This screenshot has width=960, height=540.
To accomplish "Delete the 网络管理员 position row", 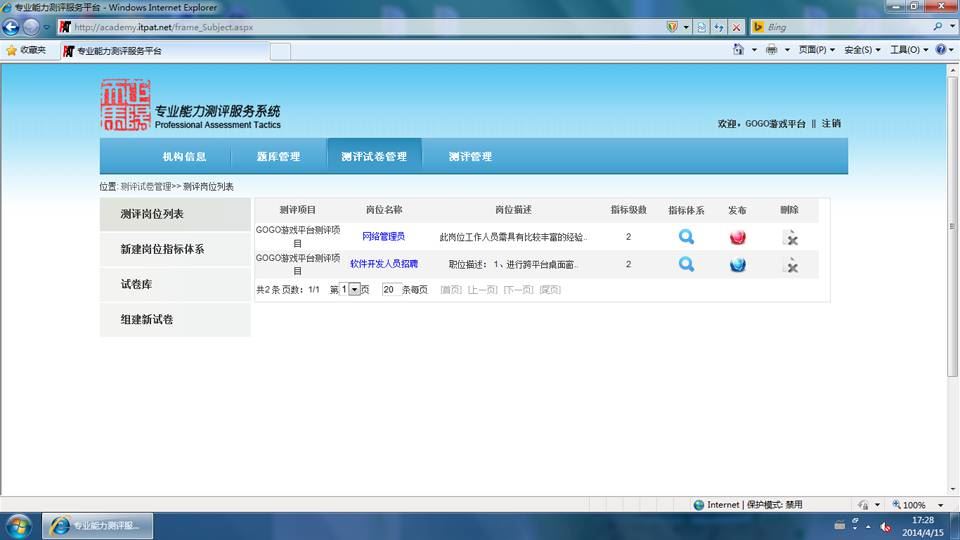I will pos(790,238).
